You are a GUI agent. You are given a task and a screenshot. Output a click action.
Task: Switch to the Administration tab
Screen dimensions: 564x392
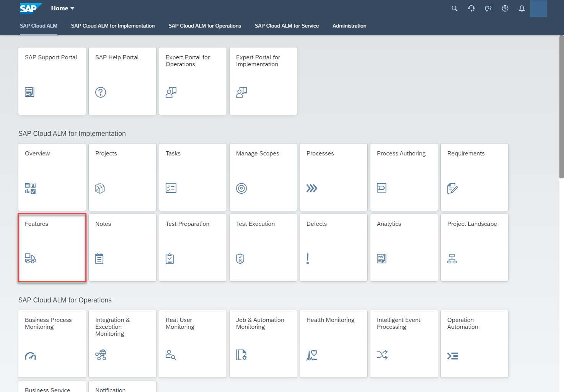click(x=349, y=26)
